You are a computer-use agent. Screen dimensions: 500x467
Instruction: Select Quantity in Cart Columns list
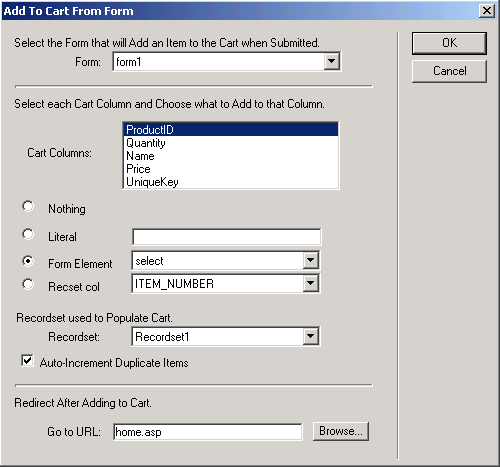tap(231, 143)
